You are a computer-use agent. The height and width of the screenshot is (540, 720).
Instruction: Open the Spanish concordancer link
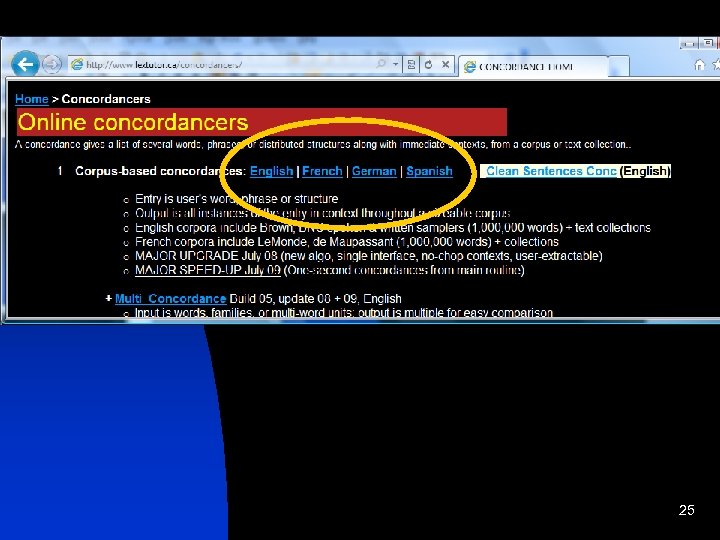429,171
